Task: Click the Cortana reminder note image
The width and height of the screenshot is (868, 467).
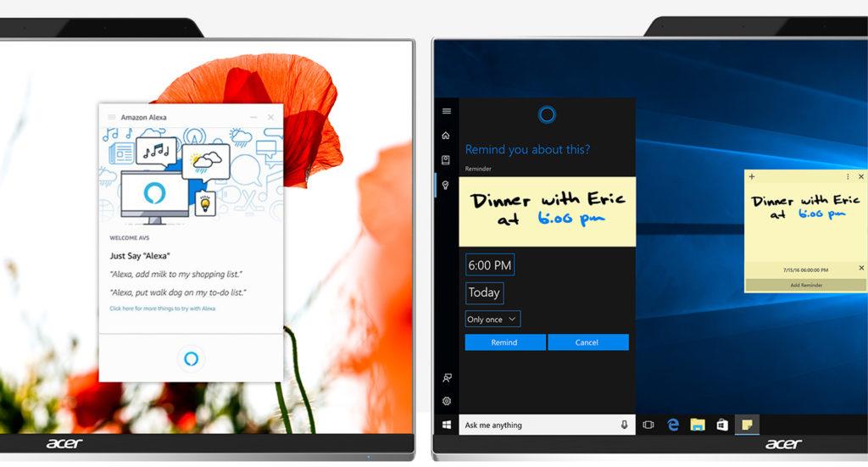Action: pyautogui.click(x=547, y=211)
